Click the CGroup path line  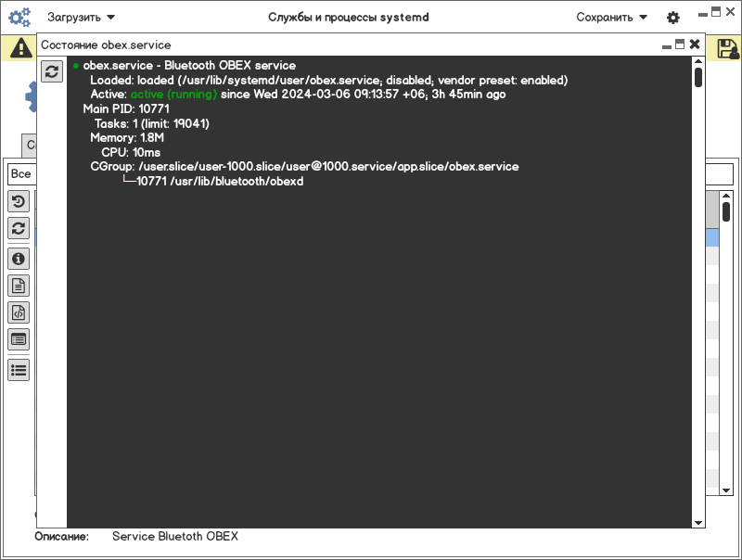pyautogui.click(x=304, y=167)
